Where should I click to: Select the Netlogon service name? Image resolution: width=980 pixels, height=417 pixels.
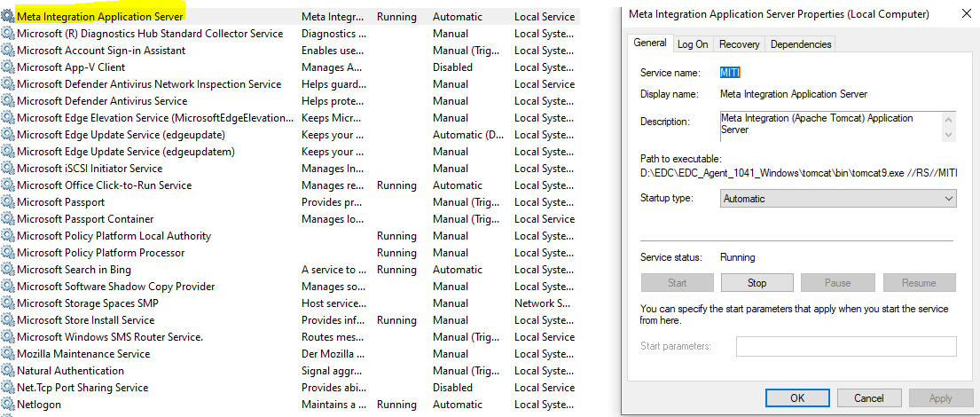coord(39,405)
